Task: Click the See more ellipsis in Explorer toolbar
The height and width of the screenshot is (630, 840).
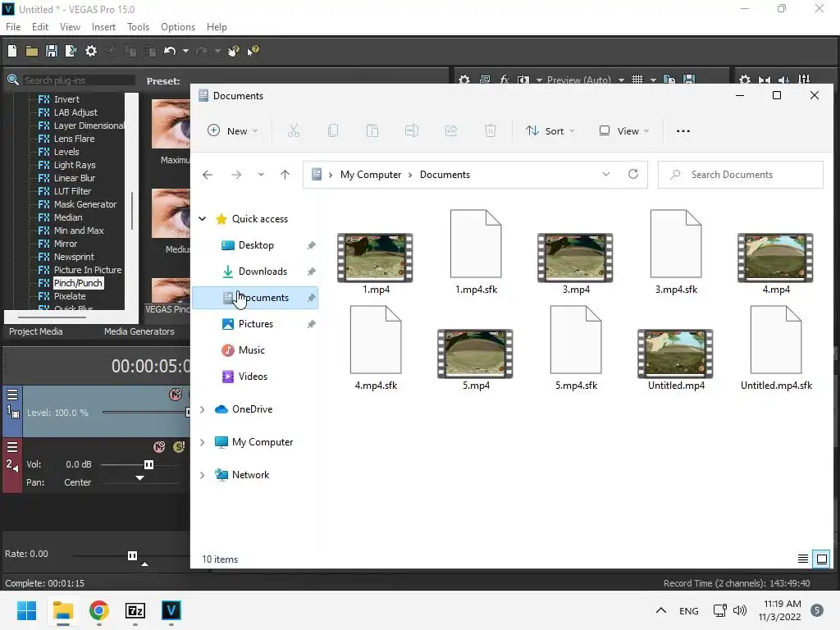Action: point(683,130)
